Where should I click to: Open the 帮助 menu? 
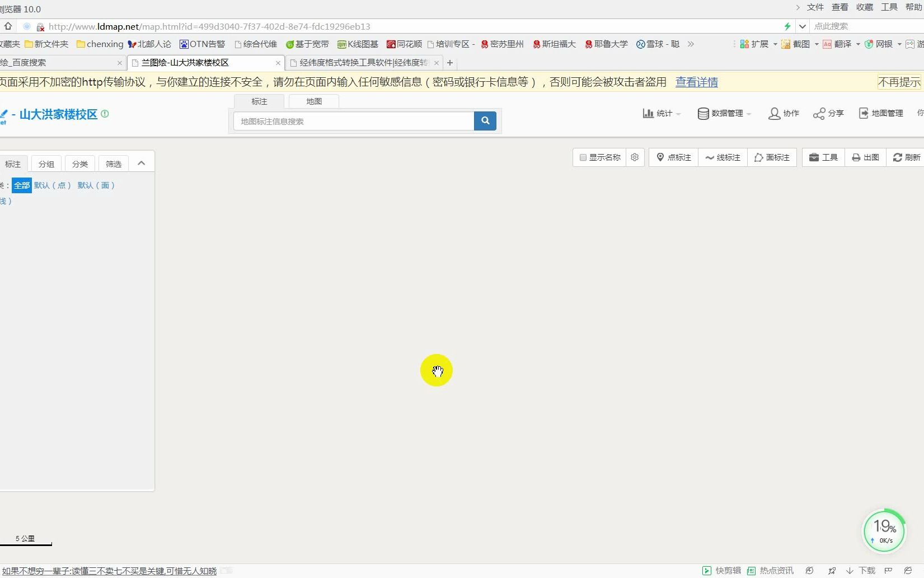click(913, 7)
